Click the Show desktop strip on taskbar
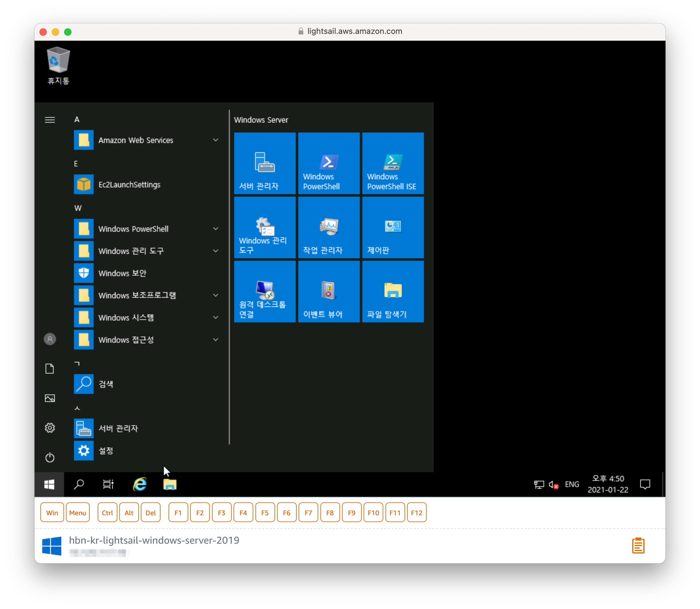This screenshot has height=609, width=700. point(663,484)
